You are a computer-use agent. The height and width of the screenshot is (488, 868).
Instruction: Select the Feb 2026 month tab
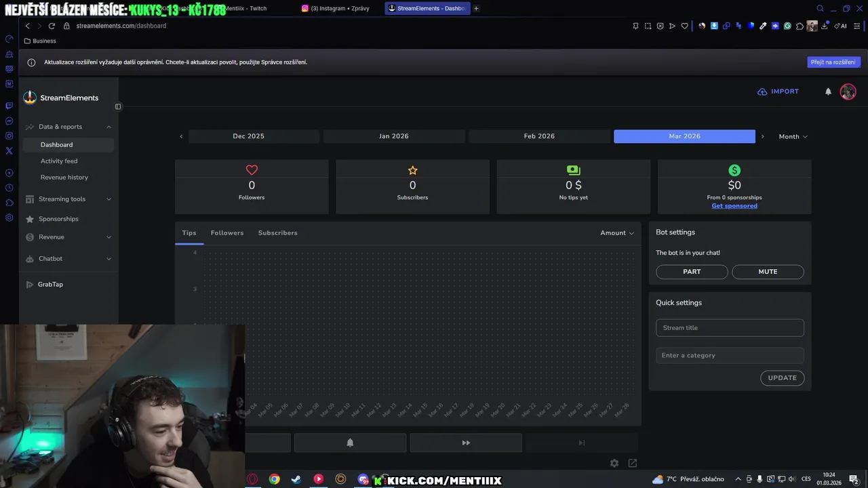(539, 136)
